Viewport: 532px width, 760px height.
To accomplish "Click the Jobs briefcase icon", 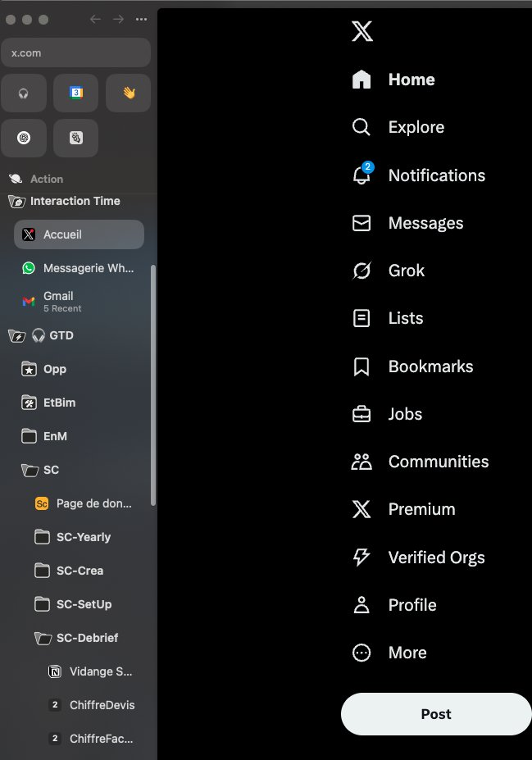I will 361,414.
